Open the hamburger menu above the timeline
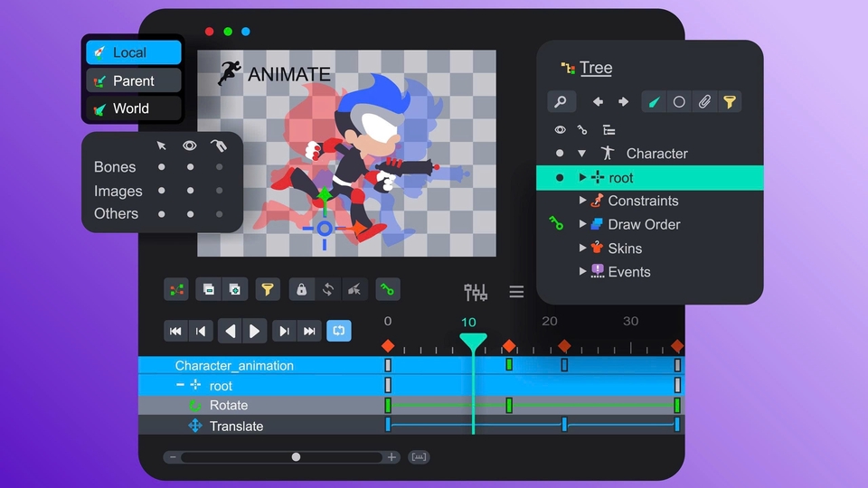This screenshot has width=868, height=488. tap(516, 292)
